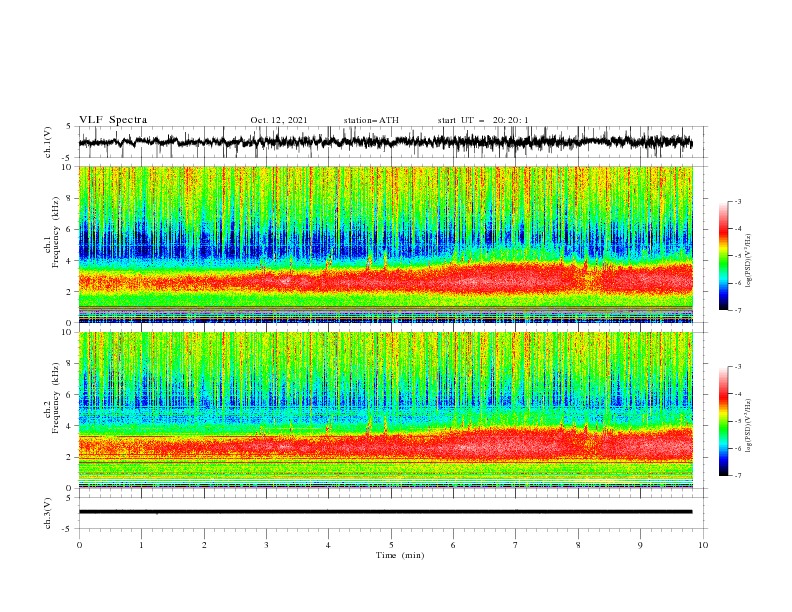Click the "start UT = 20:20:1" text

(x=483, y=120)
